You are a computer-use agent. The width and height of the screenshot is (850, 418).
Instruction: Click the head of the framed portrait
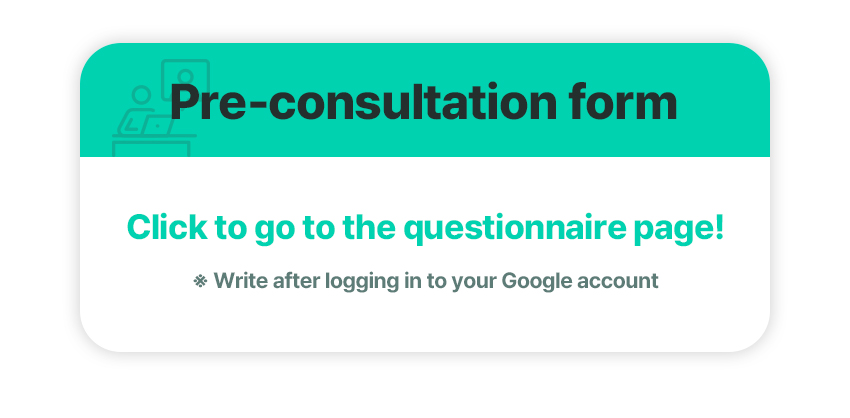[185, 76]
